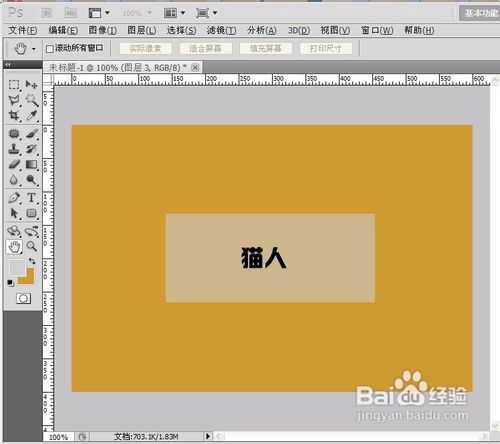Screen dimensions: 500x444
Task: Select the Hand tool in toolbox
Action: (x=14, y=247)
